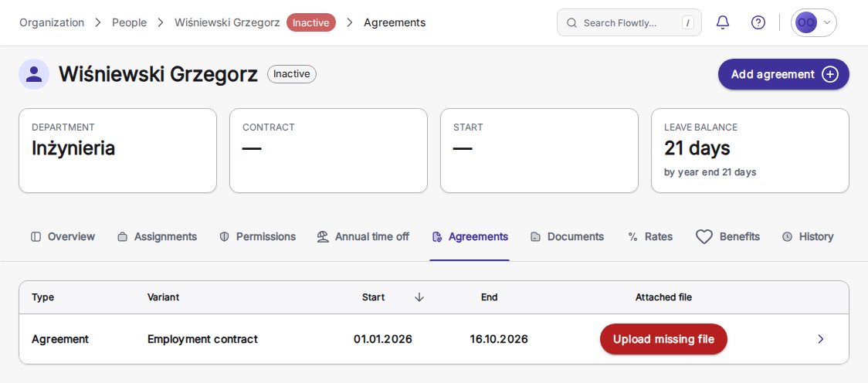Click the search magnifier icon
Screen dimensions: 868x383
(x=571, y=23)
